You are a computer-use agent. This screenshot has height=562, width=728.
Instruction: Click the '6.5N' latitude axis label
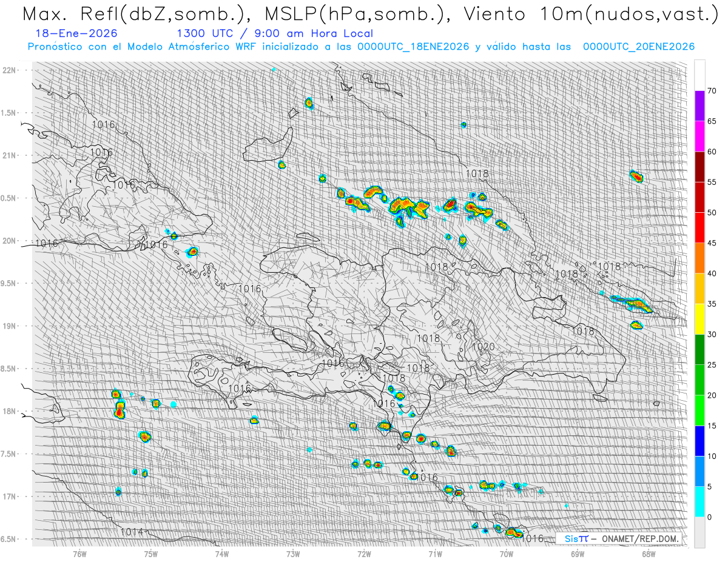(9, 539)
